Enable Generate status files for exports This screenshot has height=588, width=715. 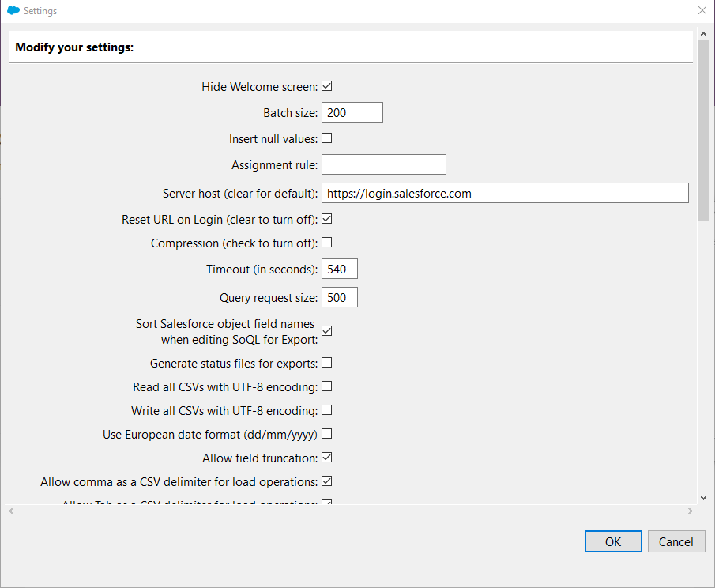click(x=326, y=363)
